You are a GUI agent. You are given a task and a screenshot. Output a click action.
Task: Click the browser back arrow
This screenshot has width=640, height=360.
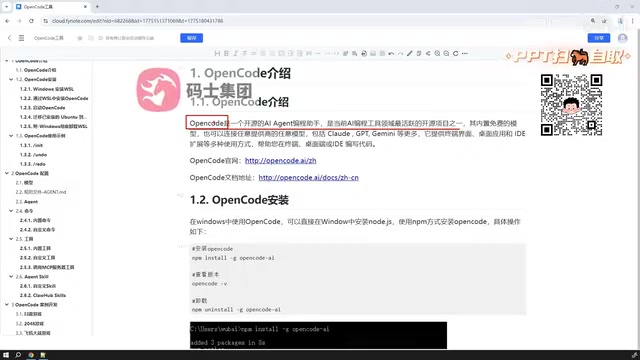[x=7, y=21]
